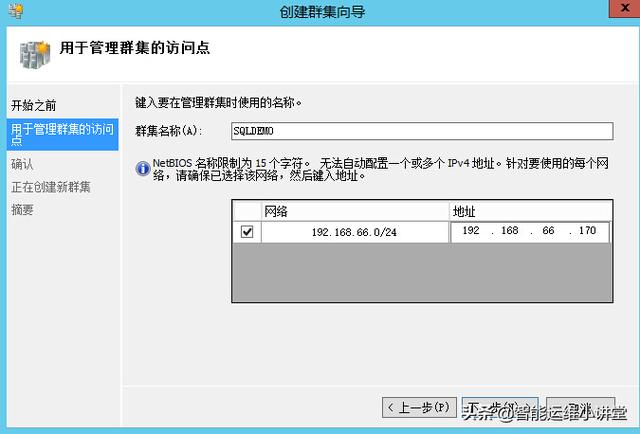Select the 摘要 step in the sidebar
640x434 pixels.
click(22, 210)
